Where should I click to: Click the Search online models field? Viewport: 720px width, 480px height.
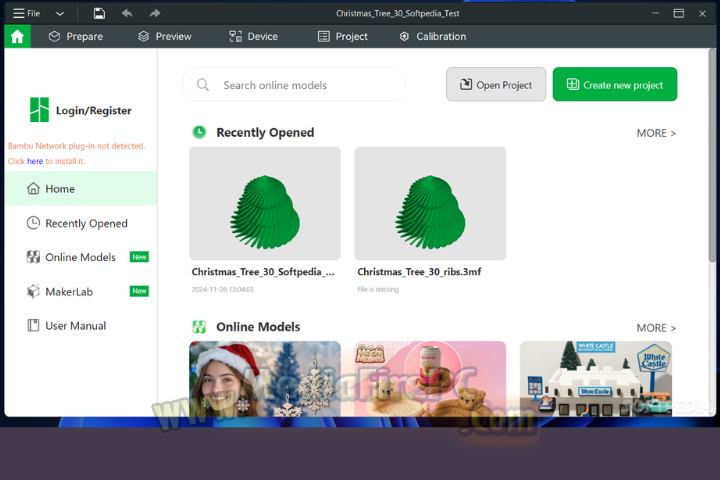tap(294, 85)
